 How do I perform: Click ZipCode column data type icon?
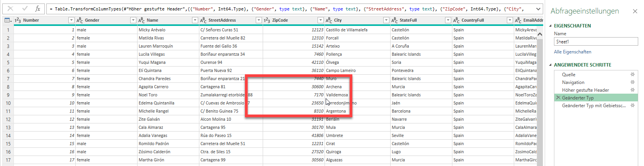tap(267, 20)
